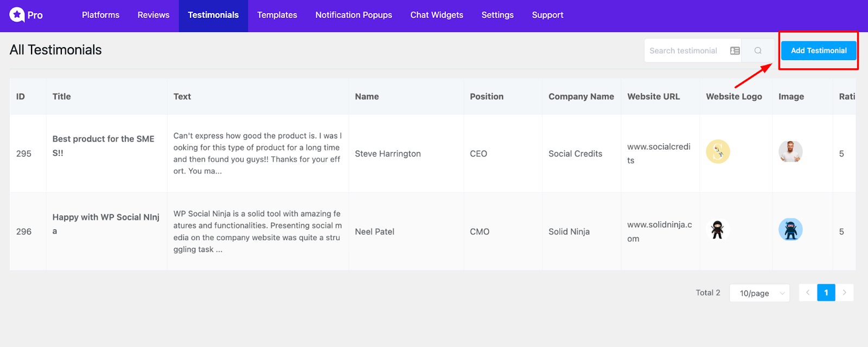Click the search magnifier icon
Viewport: 868px width, 347px height.
point(758,50)
